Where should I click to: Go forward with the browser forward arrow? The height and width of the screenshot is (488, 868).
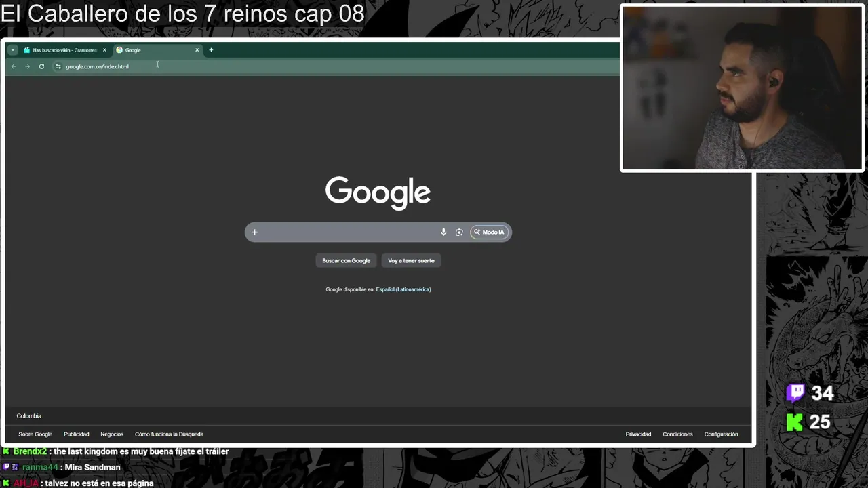[x=27, y=66]
